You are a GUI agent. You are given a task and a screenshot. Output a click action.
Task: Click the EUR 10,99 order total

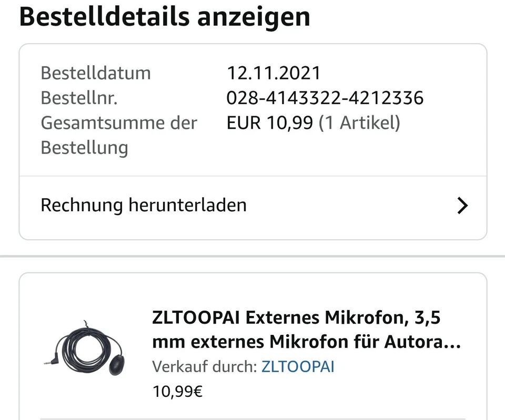[x=268, y=122]
